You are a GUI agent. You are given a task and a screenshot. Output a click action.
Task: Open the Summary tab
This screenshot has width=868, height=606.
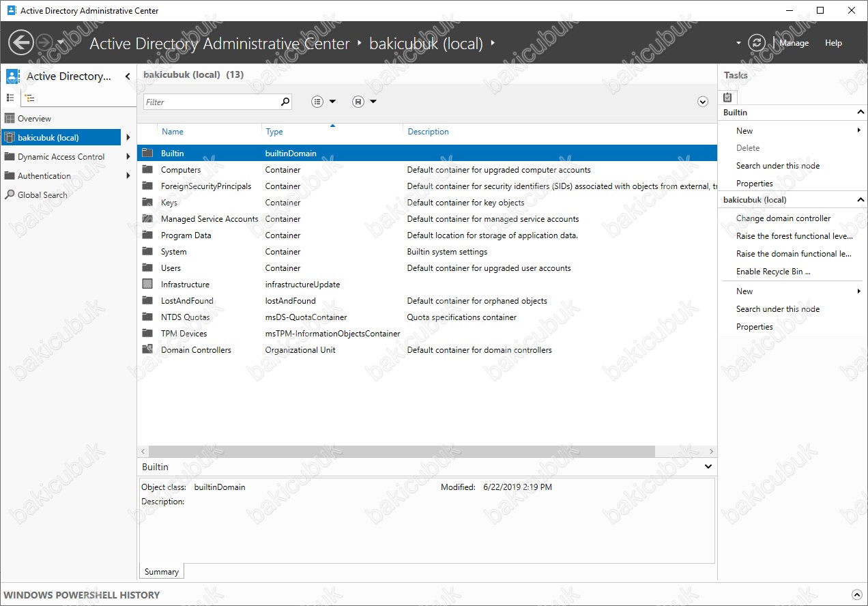pos(162,572)
